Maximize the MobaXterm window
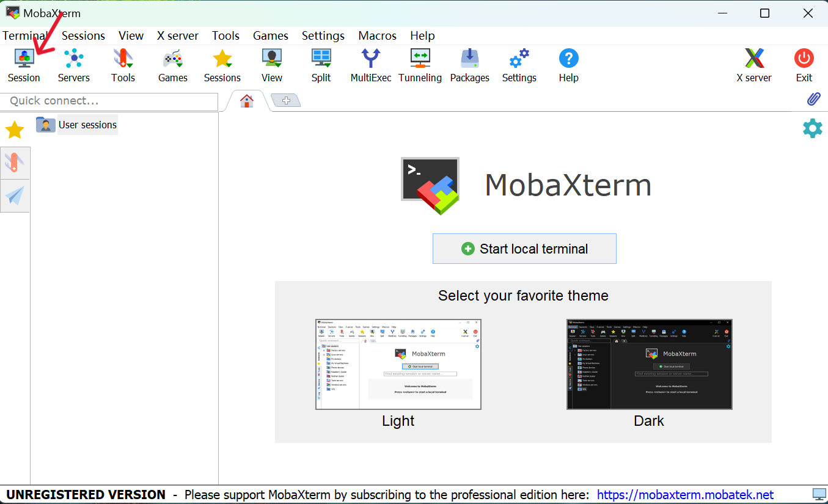The width and height of the screenshot is (828, 504). (764, 13)
